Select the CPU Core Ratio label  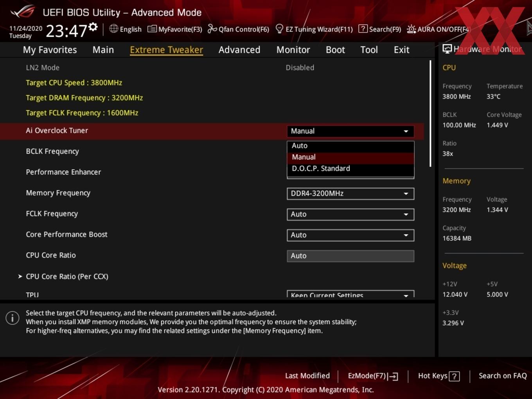click(x=51, y=255)
